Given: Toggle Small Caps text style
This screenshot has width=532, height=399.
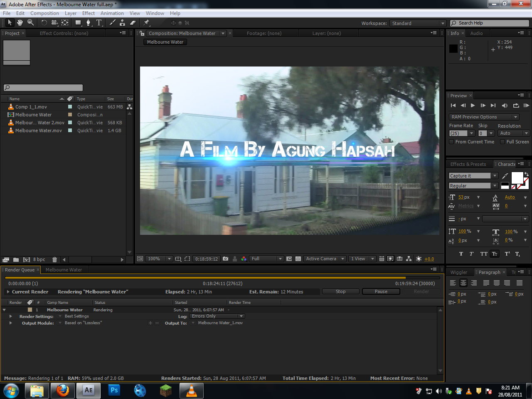Looking at the screenshot, I should pos(495,254).
